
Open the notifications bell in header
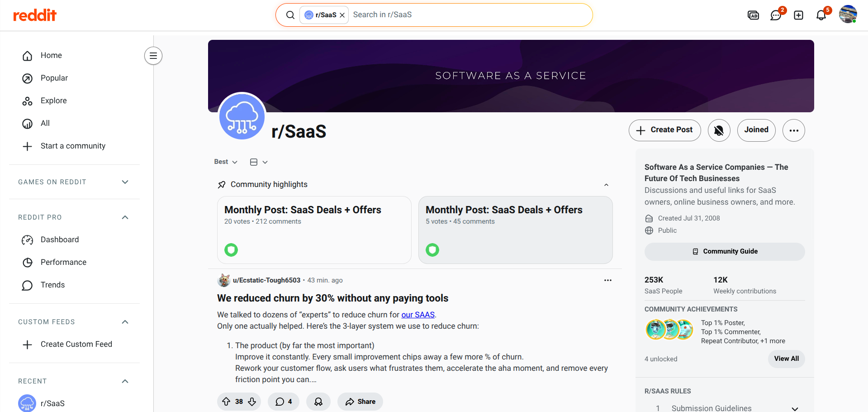[821, 15]
